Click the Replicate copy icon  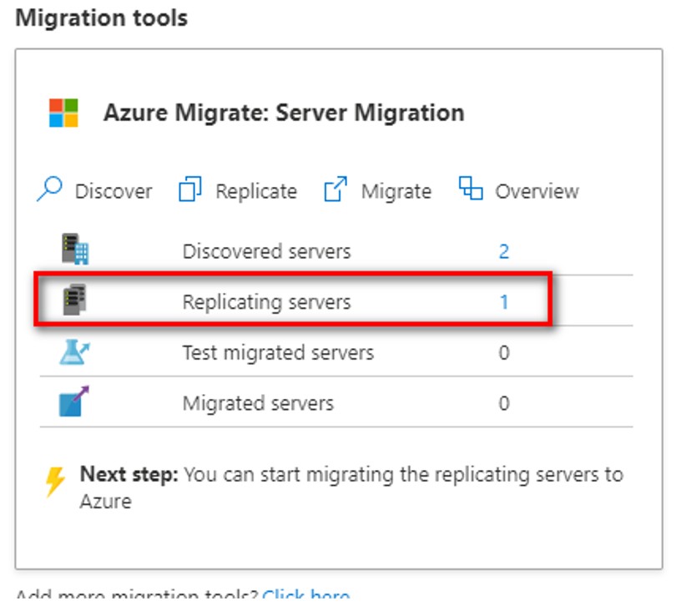(190, 189)
